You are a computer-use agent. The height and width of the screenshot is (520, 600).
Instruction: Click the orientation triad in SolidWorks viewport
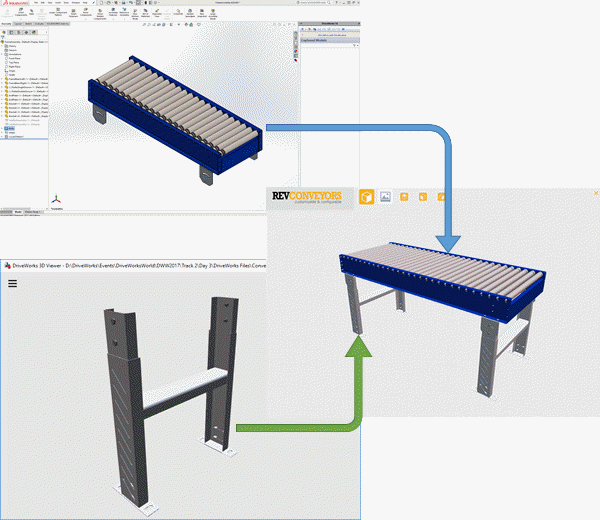pyautogui.click(x=59, y=195)
